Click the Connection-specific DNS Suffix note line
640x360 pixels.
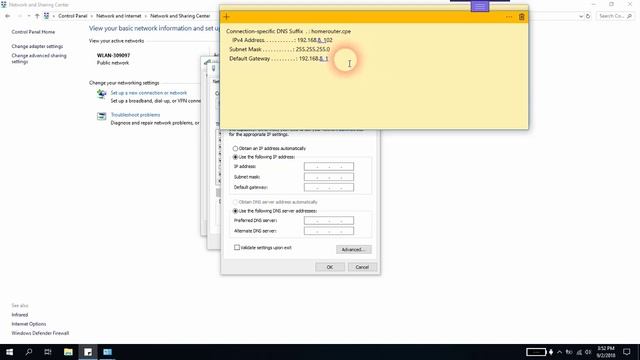coord(289,31)
